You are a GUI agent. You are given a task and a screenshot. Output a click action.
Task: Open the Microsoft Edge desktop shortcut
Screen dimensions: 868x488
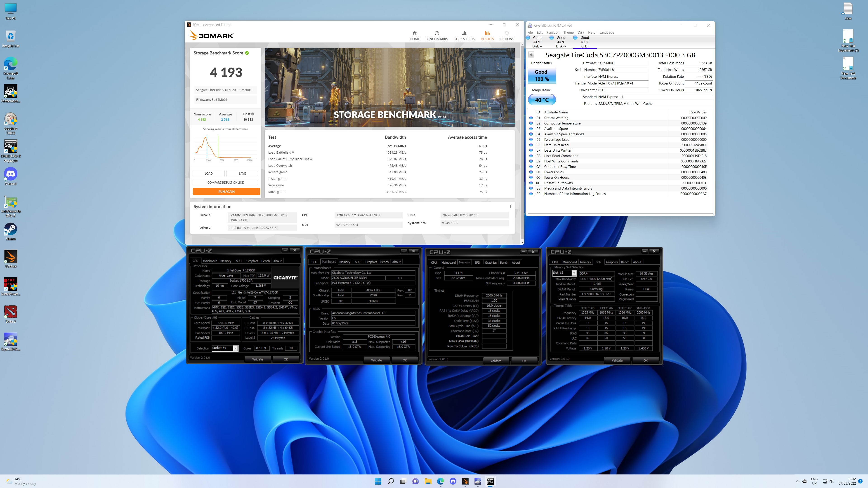tap(10, 68)
